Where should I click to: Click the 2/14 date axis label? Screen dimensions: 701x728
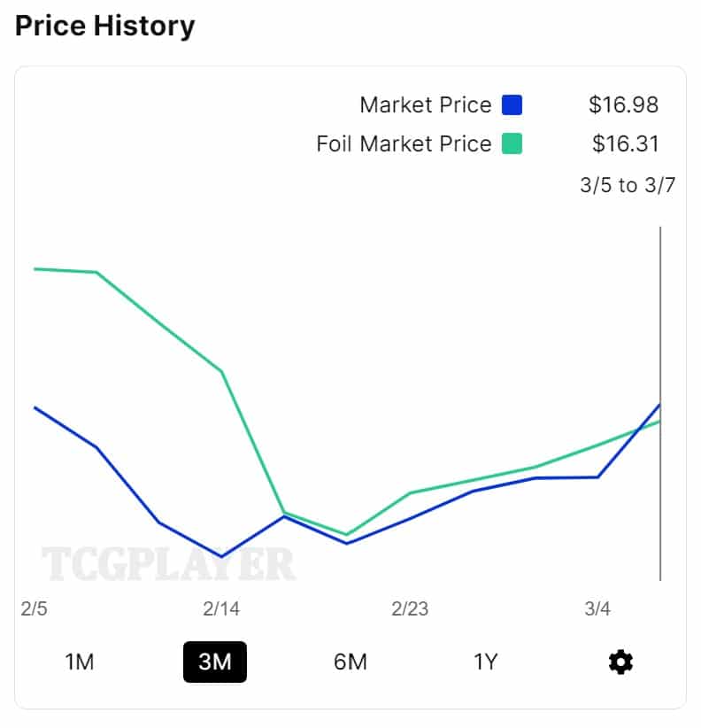220,609
